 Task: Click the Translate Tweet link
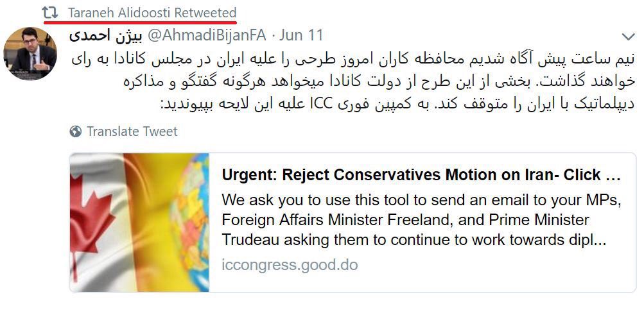pyautogui.click(x=132, y=131)
